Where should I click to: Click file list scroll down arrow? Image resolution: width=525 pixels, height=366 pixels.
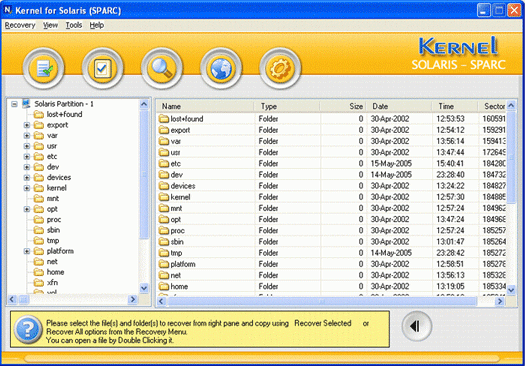(511, 290)
